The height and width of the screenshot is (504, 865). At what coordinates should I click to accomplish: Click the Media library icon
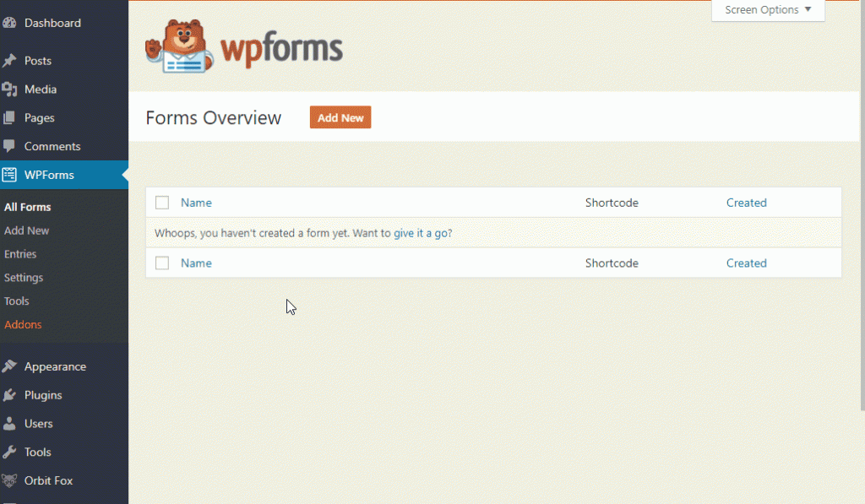point(10,89)
